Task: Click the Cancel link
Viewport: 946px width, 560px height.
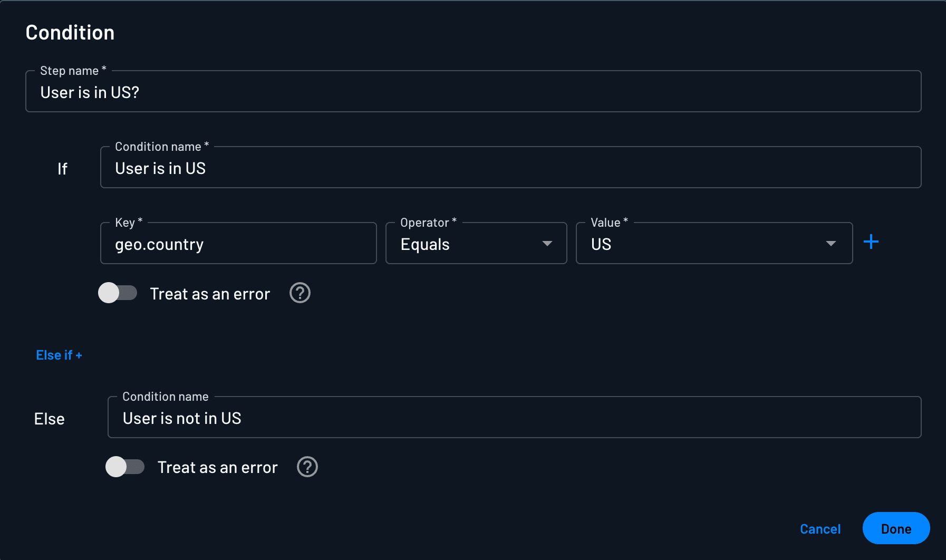Action: [x=820, y=528]
